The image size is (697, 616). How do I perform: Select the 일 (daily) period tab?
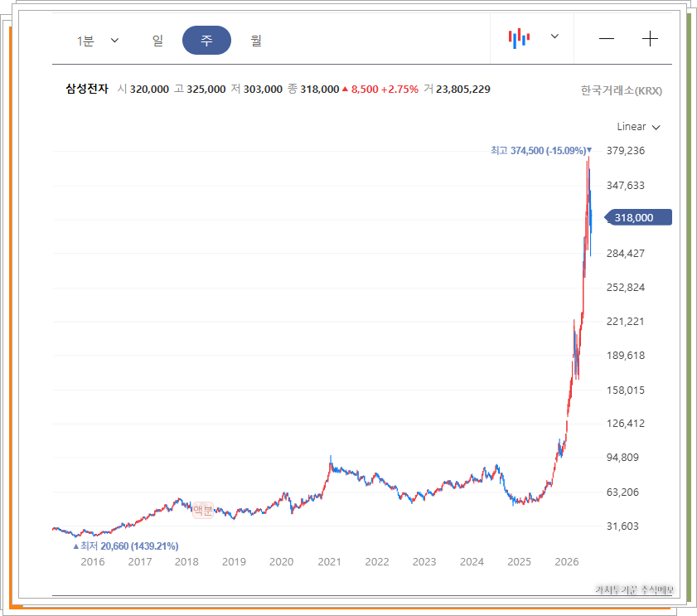157,41
